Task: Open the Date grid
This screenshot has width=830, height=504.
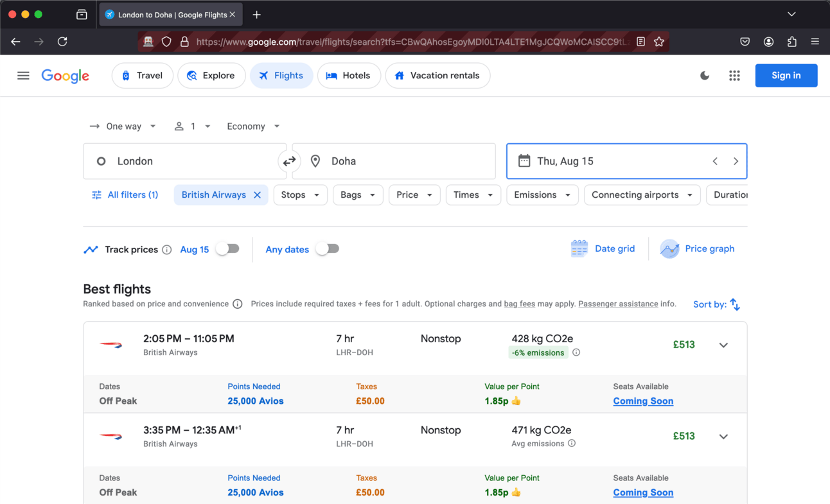Action: click(603, 249)
